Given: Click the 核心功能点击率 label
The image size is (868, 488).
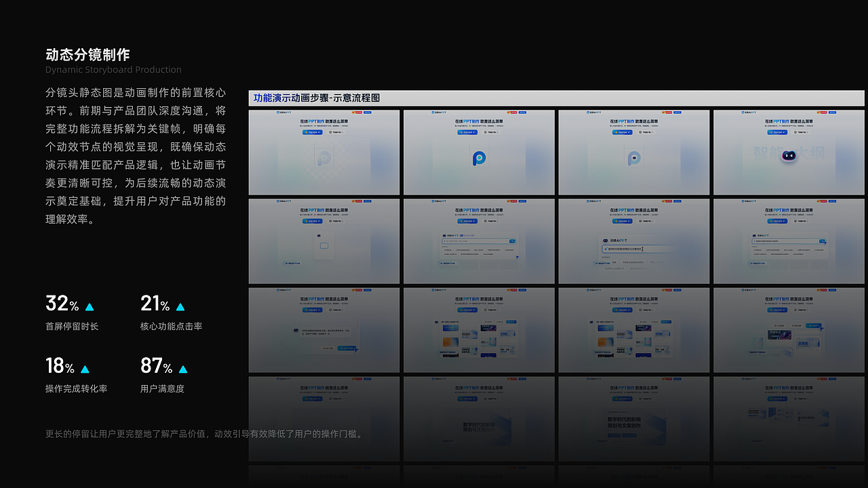Looking at the screenshot, I should coord(171,327).
